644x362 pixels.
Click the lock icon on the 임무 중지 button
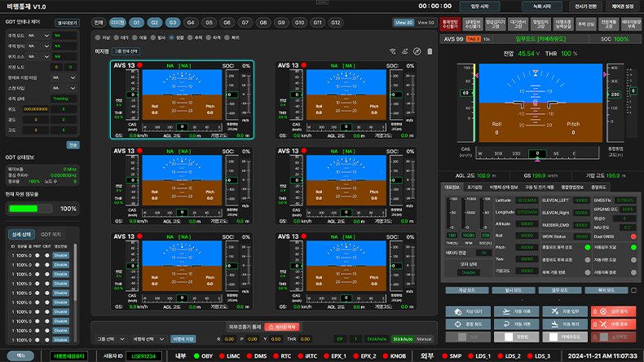[x=595, y=311]
